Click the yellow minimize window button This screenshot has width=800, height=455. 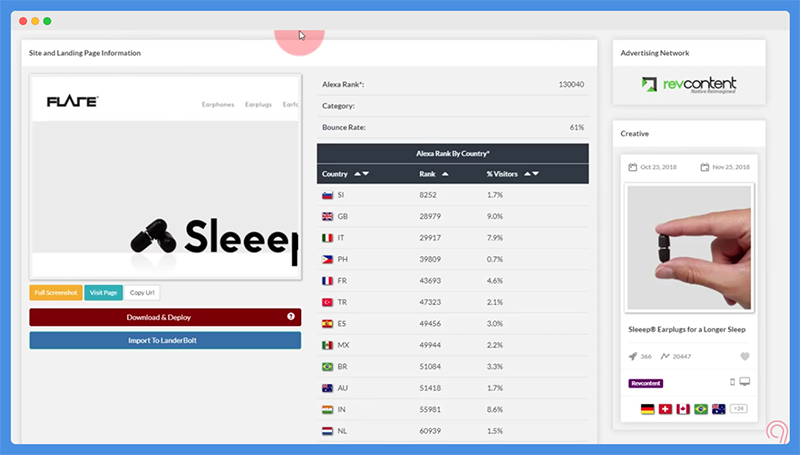[35, 21]
